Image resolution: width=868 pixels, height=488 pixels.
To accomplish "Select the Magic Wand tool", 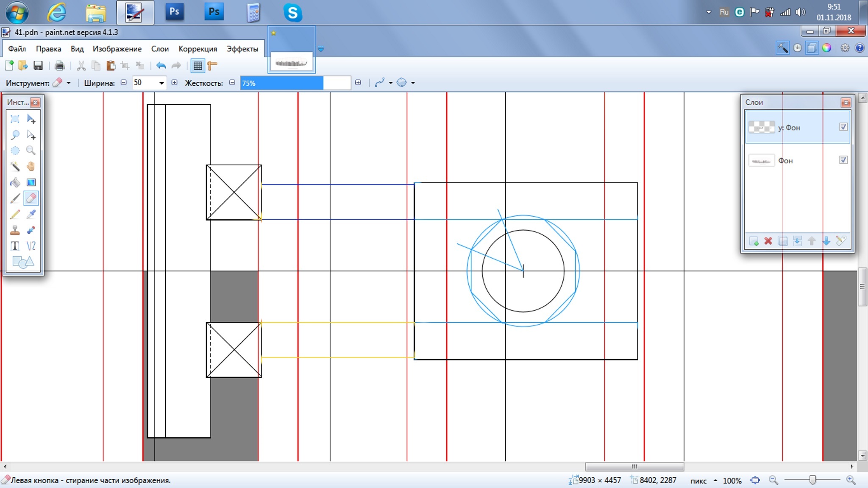I will (15, 166).
